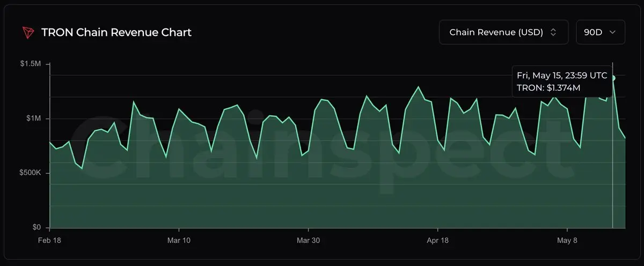Click the $1.374M tooltip box
Screen dimensions: 644x266
click(561, 80)
